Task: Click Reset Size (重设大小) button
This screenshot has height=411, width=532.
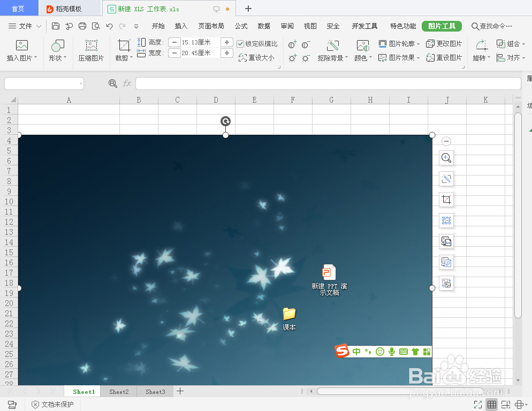Action: tap(256, 58)
